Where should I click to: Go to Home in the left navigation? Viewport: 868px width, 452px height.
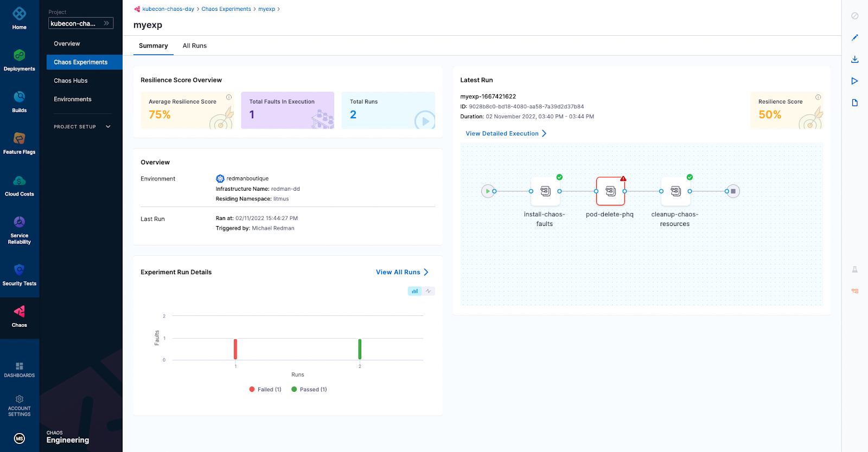20,18
